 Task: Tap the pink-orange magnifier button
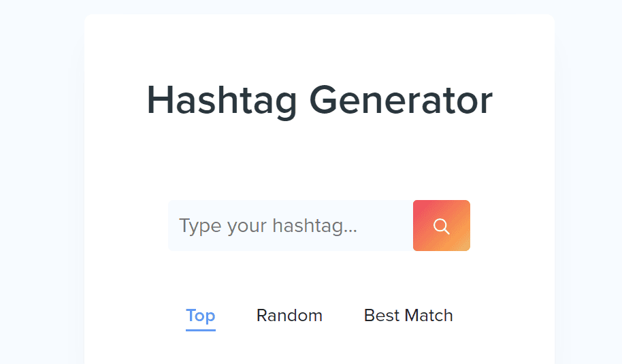click(x=441, y=226)
